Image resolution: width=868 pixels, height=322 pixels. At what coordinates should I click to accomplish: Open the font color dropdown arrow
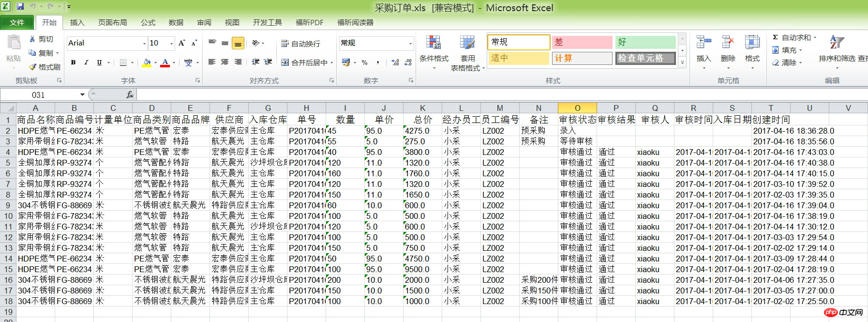[173, 62]
